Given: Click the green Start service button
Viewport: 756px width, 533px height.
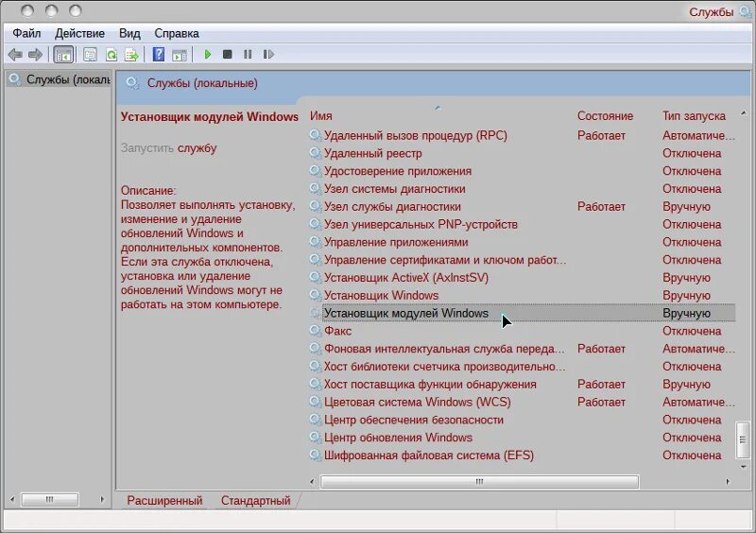Looking at the screenshot, I should click(208, 55).
